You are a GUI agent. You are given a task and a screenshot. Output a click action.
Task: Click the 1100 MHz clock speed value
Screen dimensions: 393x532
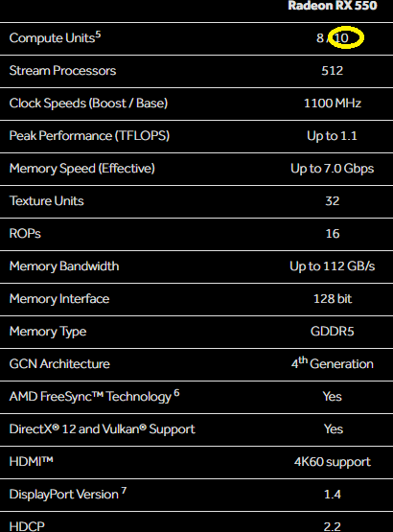[333, 104]
